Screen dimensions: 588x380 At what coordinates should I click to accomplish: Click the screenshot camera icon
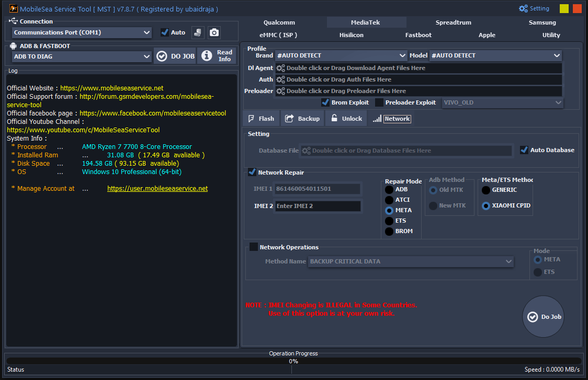tap(214, 32)
